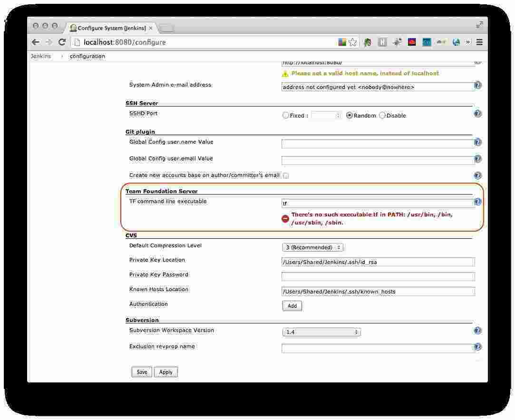This screenshot has width=515, height=420.
Task: Open help for Global Config user.email Value
Action: click(x=477, y=159)
